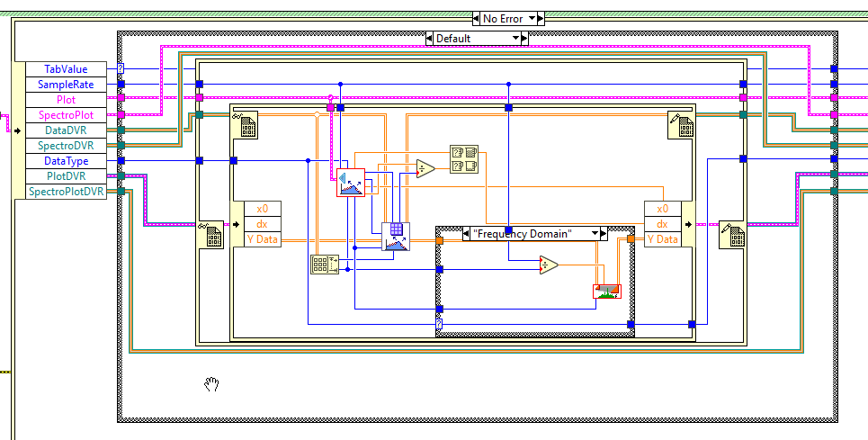The width and height of the screenshot is (868, 440).
Task: Select the PlotDVR unbundle element
Action: [66, 176]
